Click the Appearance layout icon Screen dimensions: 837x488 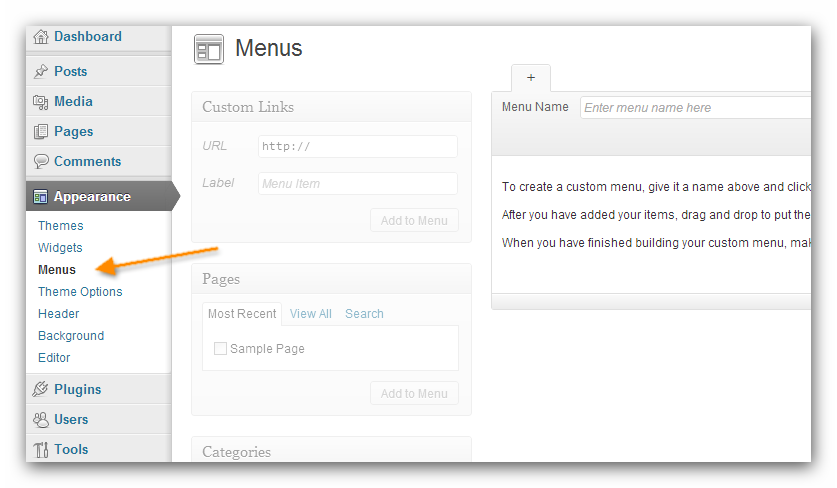tap(40, 197)
